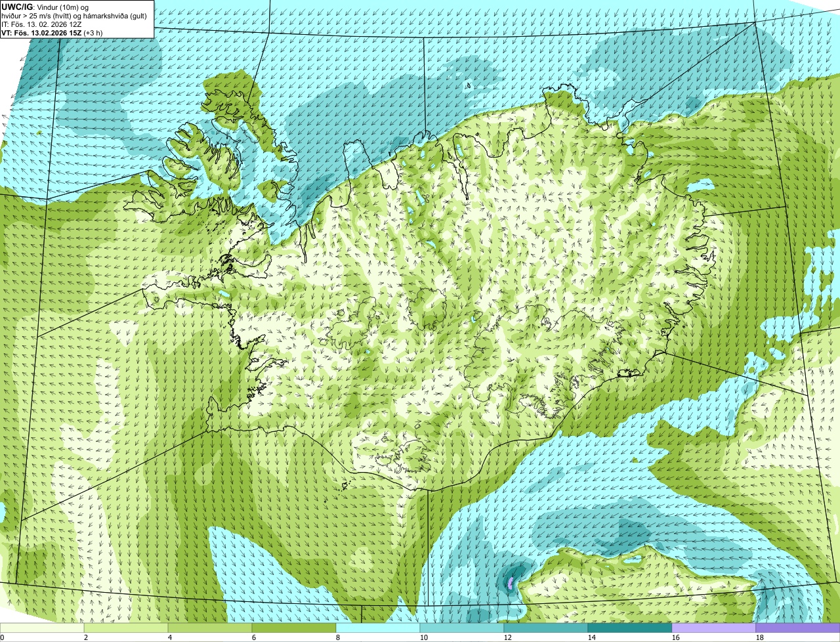Screen dimensions: 840x642
Task: Click the legend scale label '16'
Action: pos(676,637)
